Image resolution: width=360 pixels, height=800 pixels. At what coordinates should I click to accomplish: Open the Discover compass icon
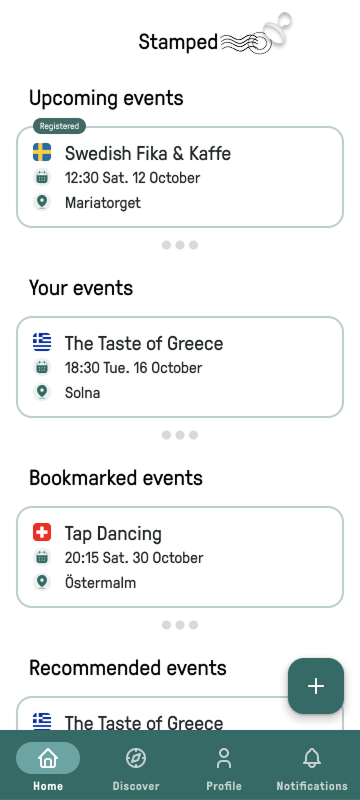(x=136, y=758)
